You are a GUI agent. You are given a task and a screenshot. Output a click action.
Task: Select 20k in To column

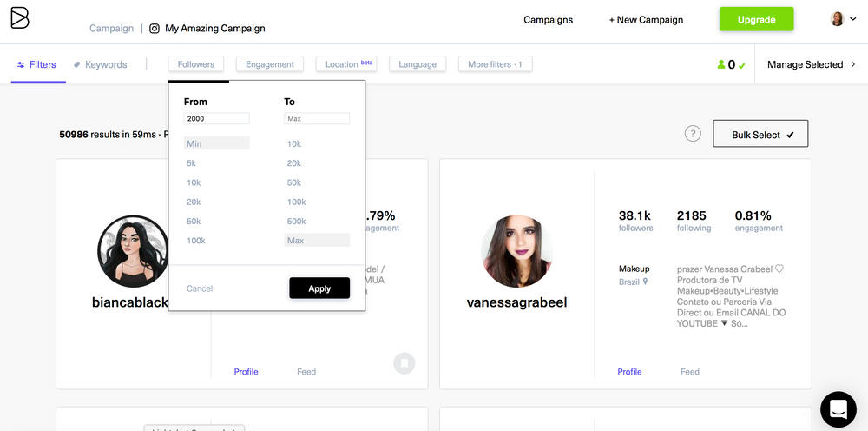294,163
